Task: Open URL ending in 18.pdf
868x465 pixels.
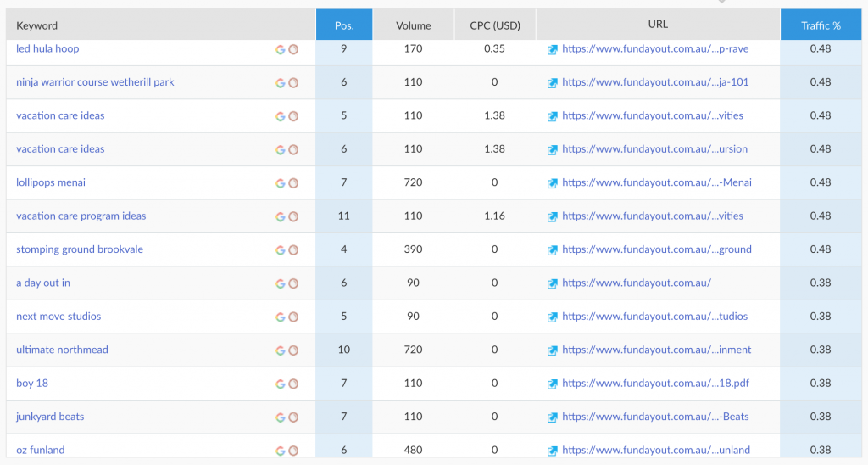Action: point(655,383)
